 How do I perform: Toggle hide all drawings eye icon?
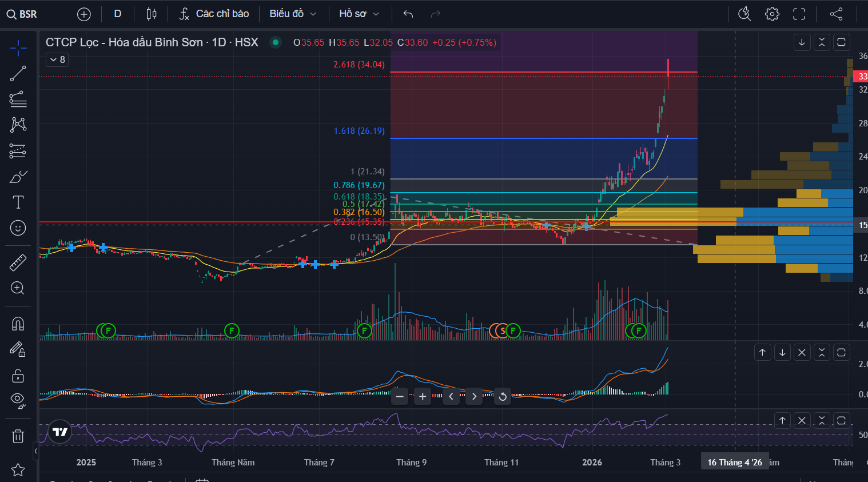[18, 401]
